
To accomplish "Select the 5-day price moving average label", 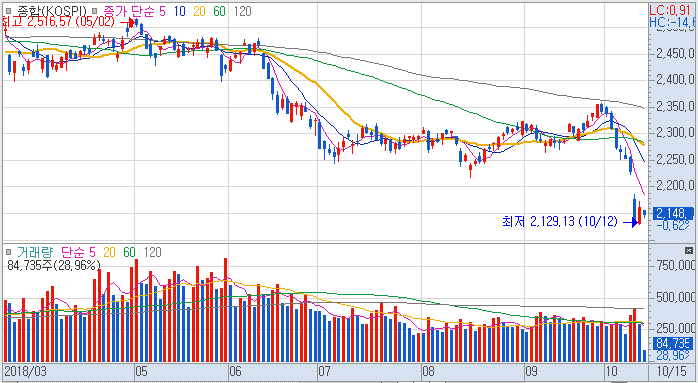I will coord(163,11).
